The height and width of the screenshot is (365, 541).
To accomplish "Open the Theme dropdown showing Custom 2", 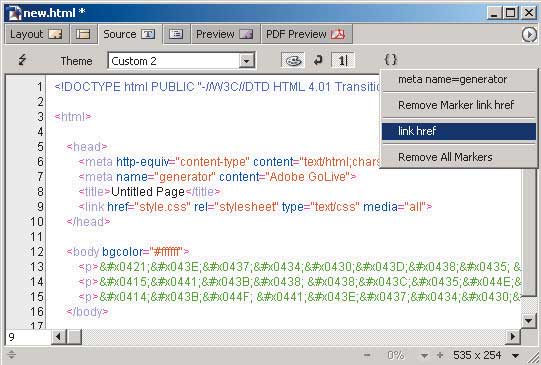I will [x=181, y=61].
